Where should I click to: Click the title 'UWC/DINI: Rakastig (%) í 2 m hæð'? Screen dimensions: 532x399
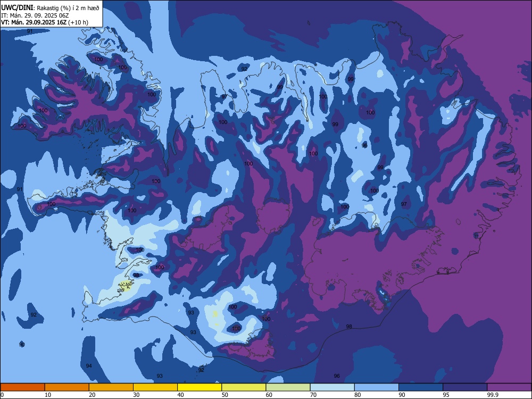[50, 8]
